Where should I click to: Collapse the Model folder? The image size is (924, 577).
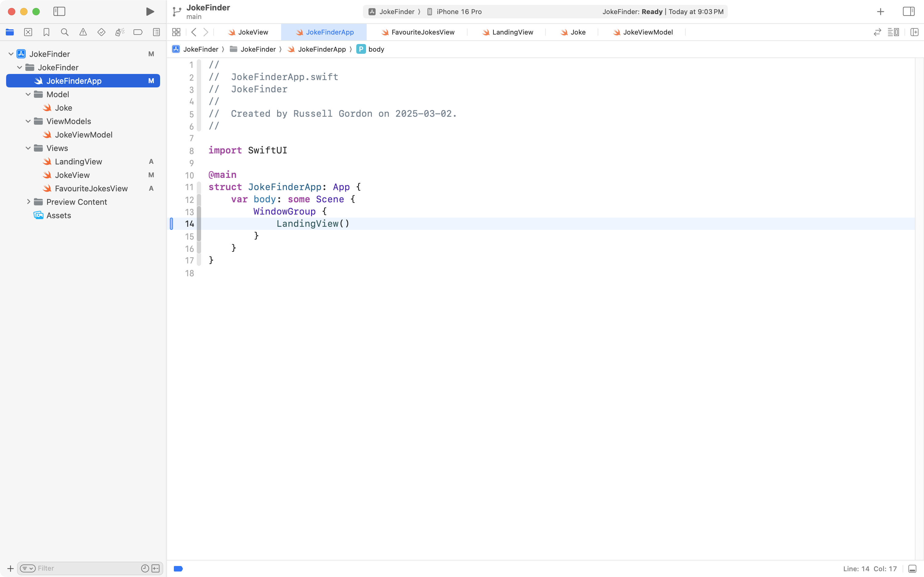(x=28, y=94)
